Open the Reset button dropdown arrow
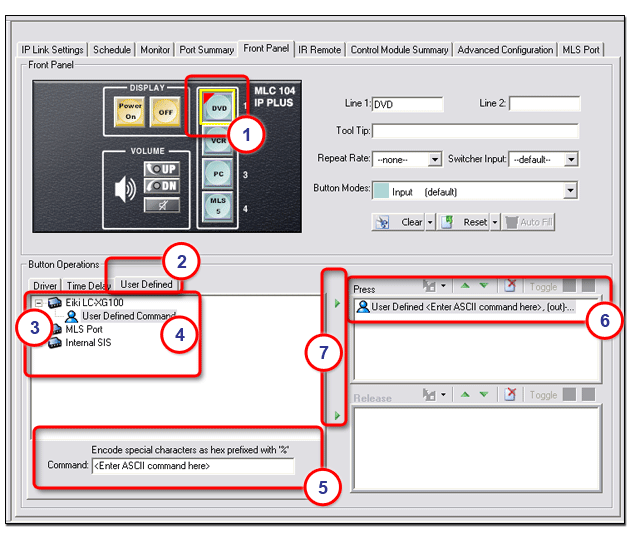 pos(495,222)
